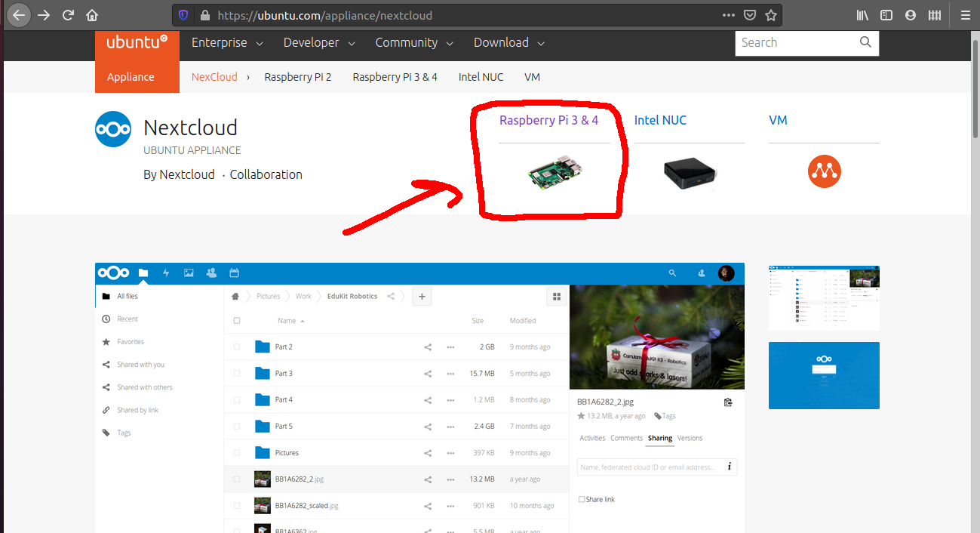The height and width of the screenshot is (533, 980).
Task: Click the Nextcloud Activity lightning icon
Action: click(166, 273)
